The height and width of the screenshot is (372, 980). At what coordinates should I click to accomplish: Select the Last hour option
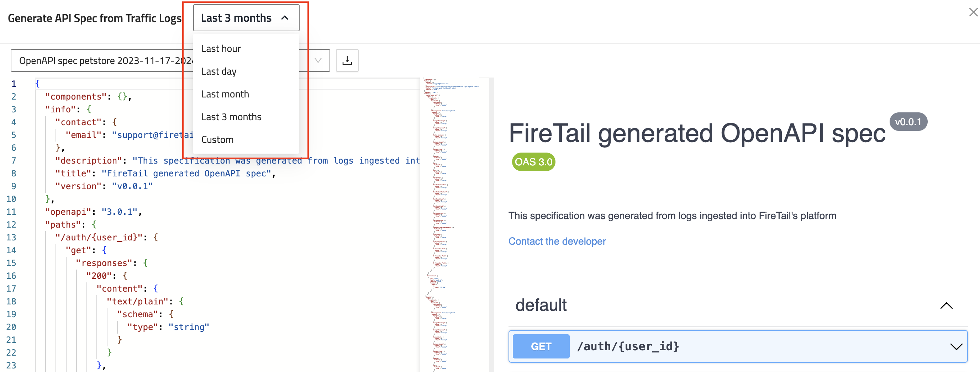point(221,49)
